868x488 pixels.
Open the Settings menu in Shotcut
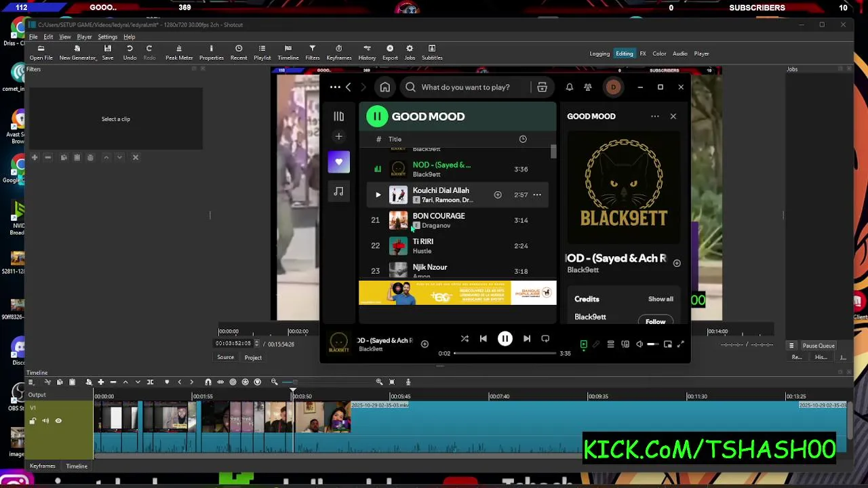[x=107, y=37]
